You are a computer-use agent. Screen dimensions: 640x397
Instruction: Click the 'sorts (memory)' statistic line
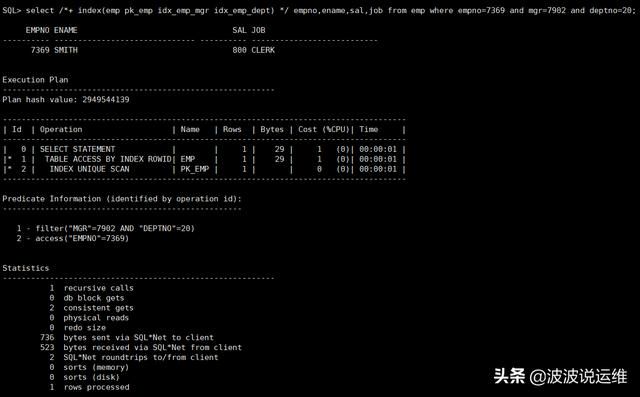pos(89,367)
